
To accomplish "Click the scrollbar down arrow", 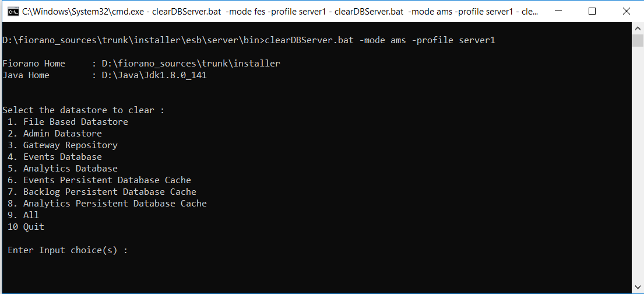I will click(x=638, y=286).
